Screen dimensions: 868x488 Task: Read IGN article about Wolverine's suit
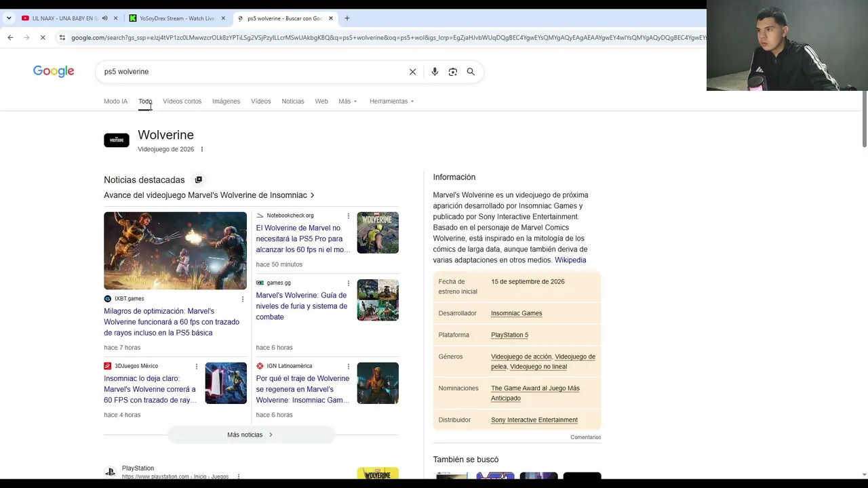[302, 389]
